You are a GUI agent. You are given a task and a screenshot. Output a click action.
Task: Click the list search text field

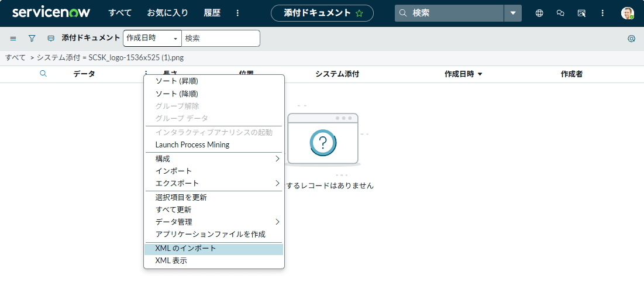tap(221, 38)
